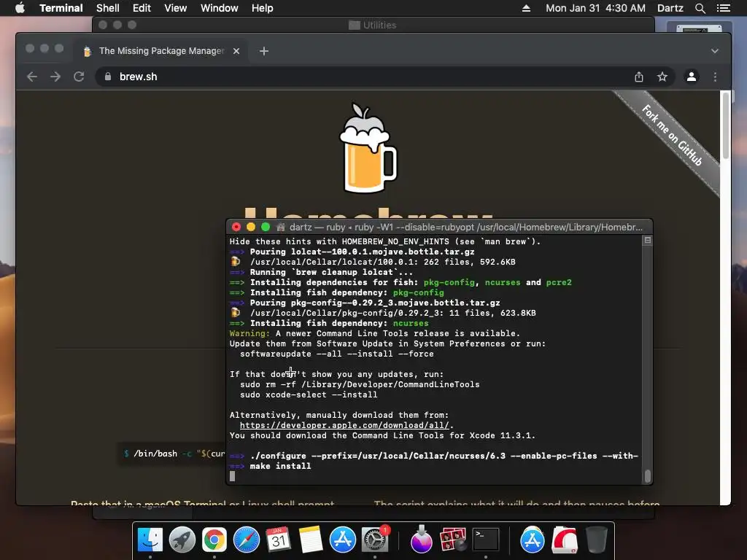Viewport: 747px width, 560px height.
Task: Zoom the Terminal window green button
Action: point(266,227)
